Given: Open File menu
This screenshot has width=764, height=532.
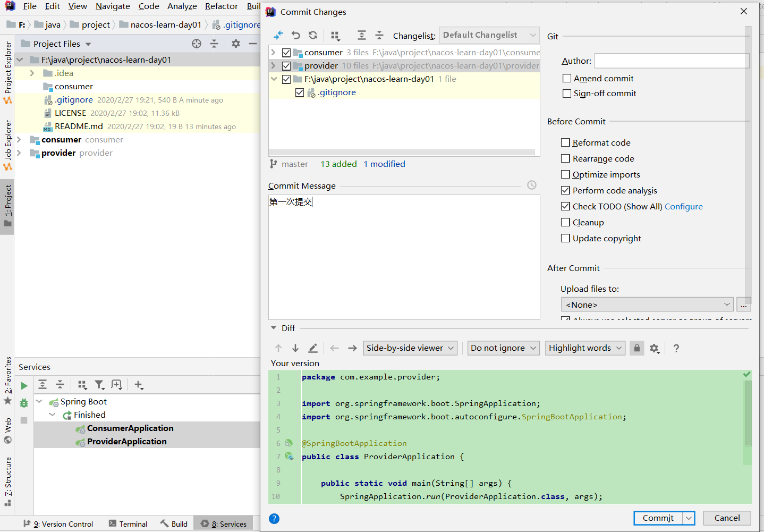Looking at the screenshot, I should point(30,6).
